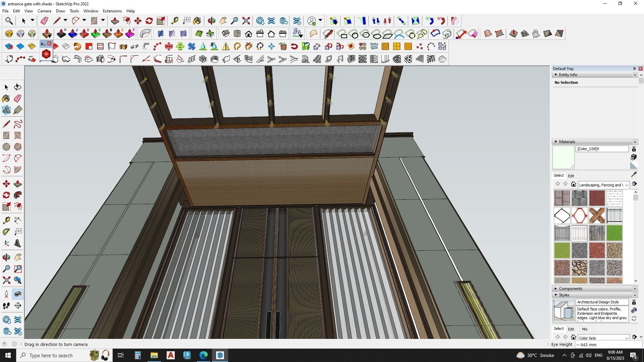Select the Orbit tool in left toolbar

pos(6,257)
